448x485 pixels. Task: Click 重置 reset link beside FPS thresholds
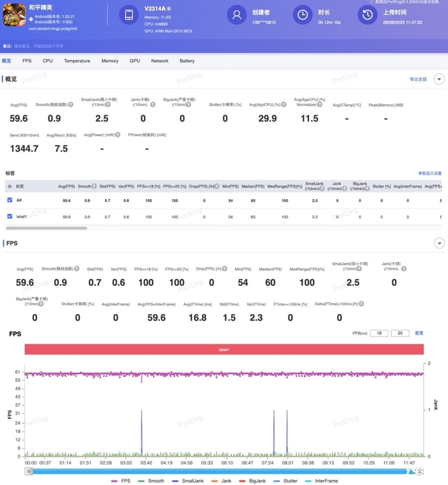tap(419, 333)
